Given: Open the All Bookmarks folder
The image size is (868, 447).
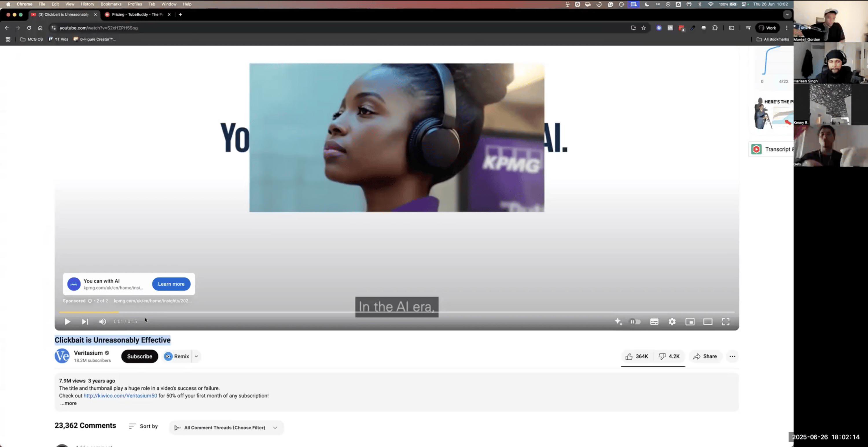Looking at the screenshot, I should 773,39.
